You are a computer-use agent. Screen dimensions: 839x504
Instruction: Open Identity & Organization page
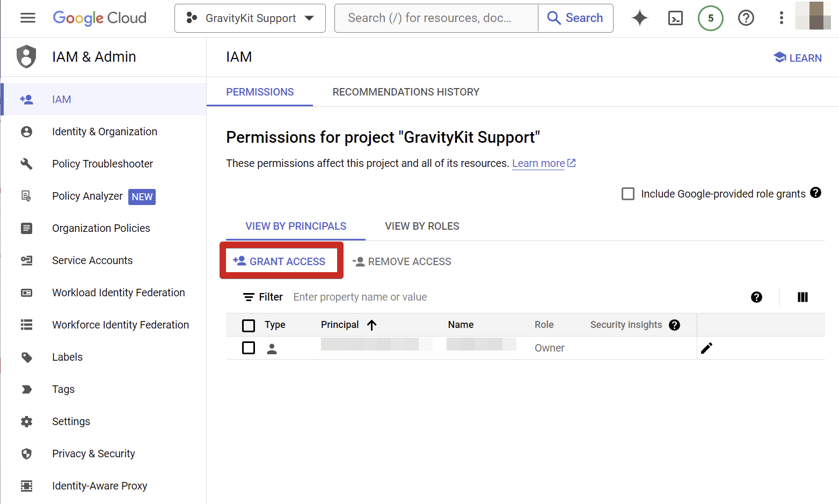pyautogui.click(x=105, y=132)
